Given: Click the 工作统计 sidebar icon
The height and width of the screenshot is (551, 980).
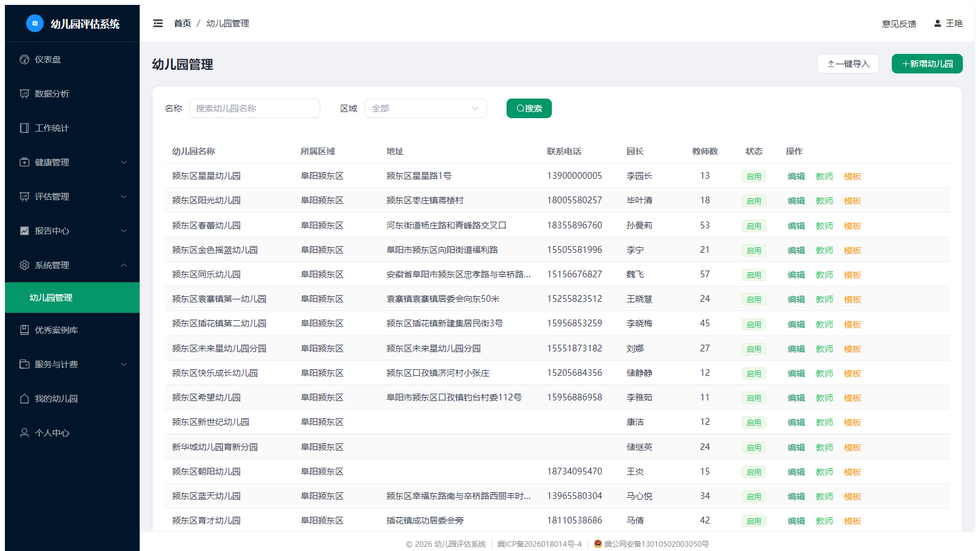Looking at the screenshot, I should [x=24, y=128].
